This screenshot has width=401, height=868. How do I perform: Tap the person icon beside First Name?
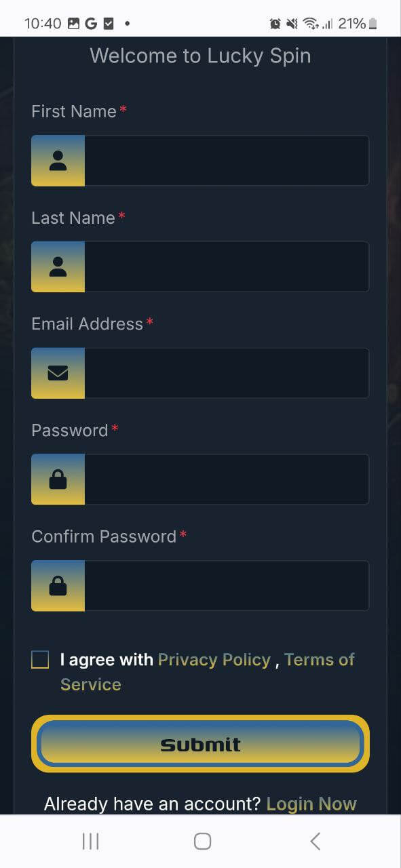point(58,161)
